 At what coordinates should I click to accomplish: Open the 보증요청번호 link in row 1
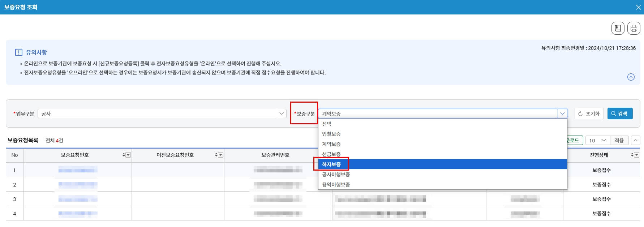pyautogui.click(x=78, y=170)
